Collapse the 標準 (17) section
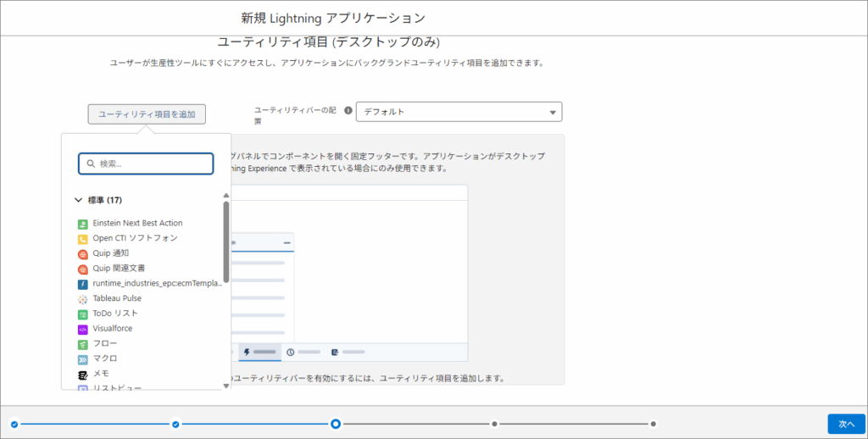868x439 pixels. tap(79, 201)
